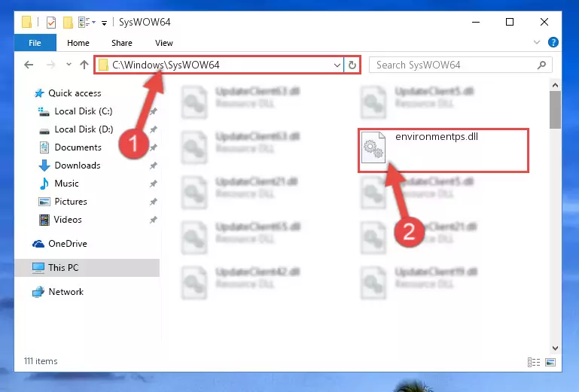Switch to details view layout icon

pos(534,362)
